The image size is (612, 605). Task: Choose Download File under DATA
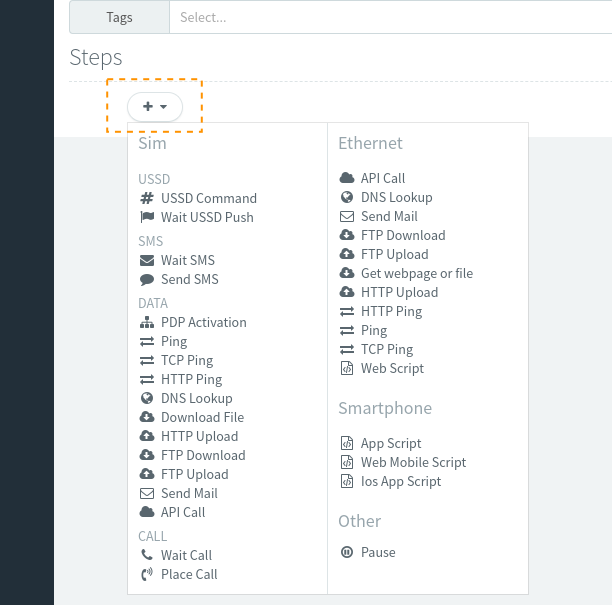(x=202, y=417)
